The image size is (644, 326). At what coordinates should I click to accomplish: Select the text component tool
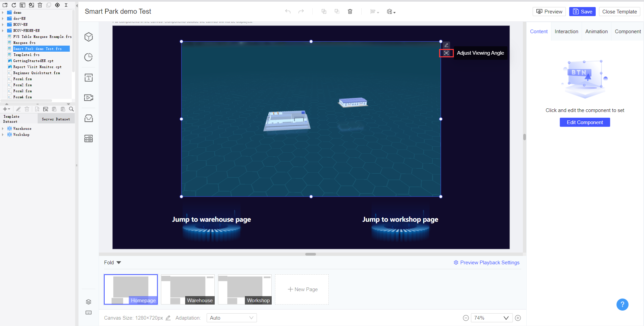(x=89, y=77)
